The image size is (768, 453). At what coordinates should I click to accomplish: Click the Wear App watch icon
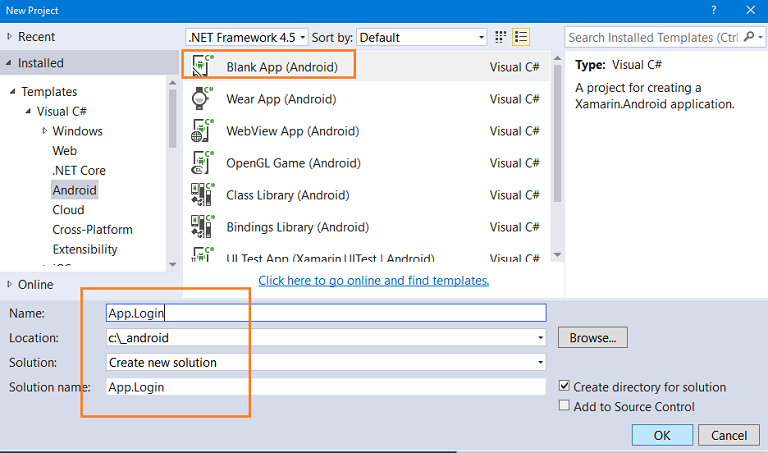(202, 99)
